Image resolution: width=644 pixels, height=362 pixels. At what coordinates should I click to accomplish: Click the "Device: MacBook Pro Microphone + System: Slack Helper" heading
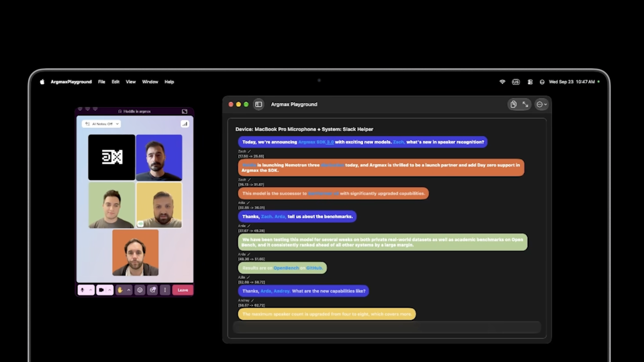tap(304, 129)
